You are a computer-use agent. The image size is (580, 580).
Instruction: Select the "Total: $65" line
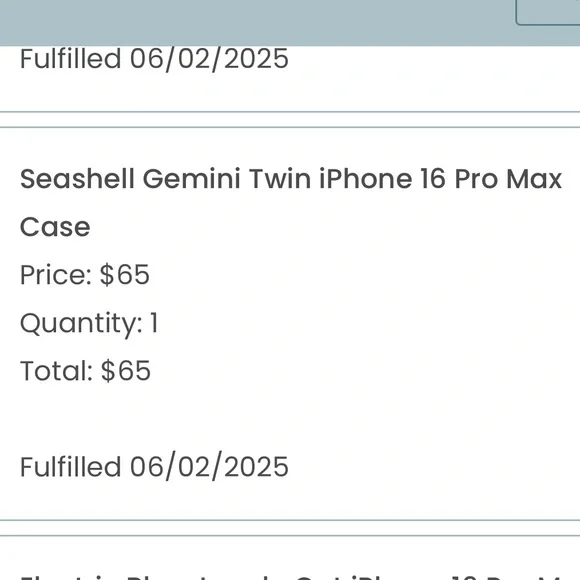(85, 371)
